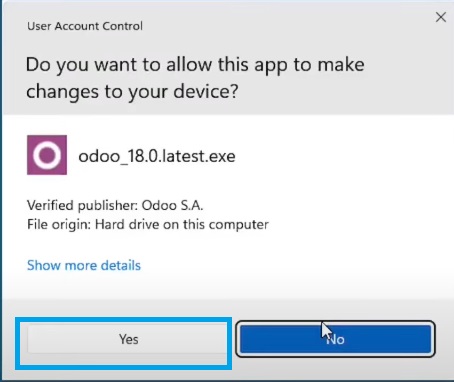Click the allow this app question heading

(x=195, y=78)
